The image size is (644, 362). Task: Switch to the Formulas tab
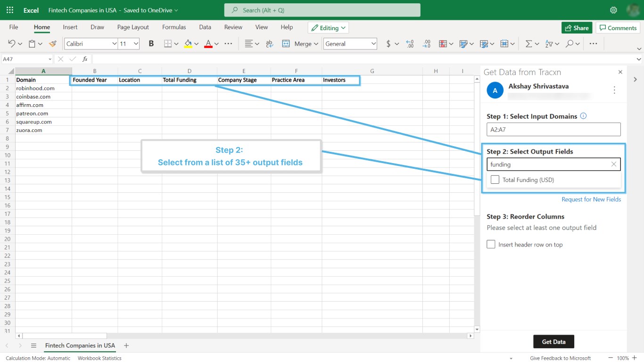point(174,27)
